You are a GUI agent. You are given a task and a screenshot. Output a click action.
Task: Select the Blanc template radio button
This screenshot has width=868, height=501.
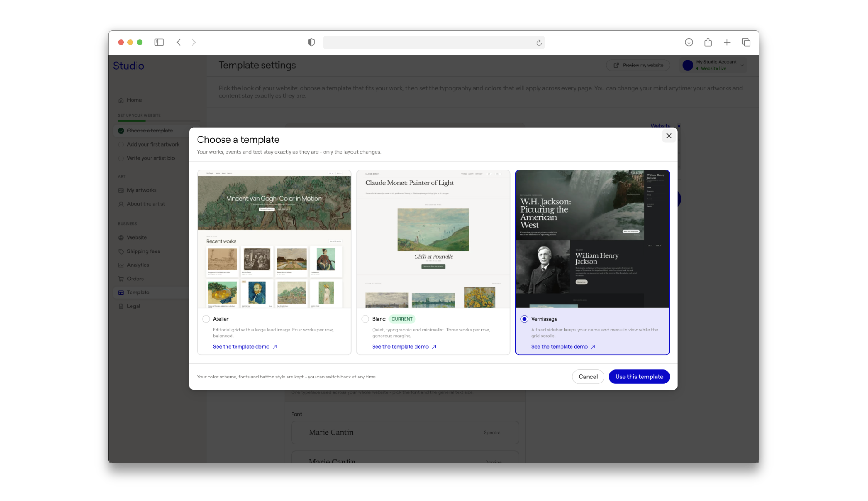coord(365,319)
